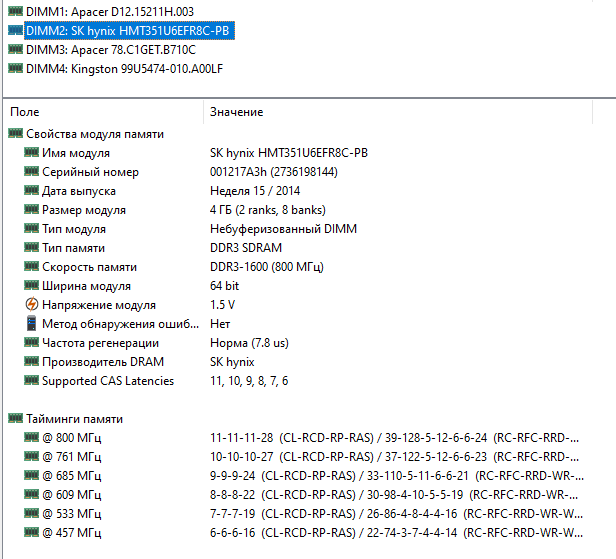Select DIMM4: Kingston 99U5474-010.A00LF entry

[124, 69]
